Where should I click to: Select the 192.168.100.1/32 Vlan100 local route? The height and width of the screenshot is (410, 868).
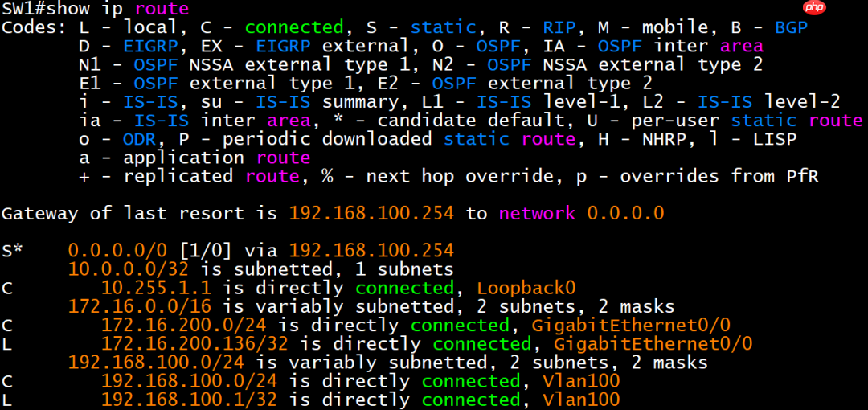point(310,400)
